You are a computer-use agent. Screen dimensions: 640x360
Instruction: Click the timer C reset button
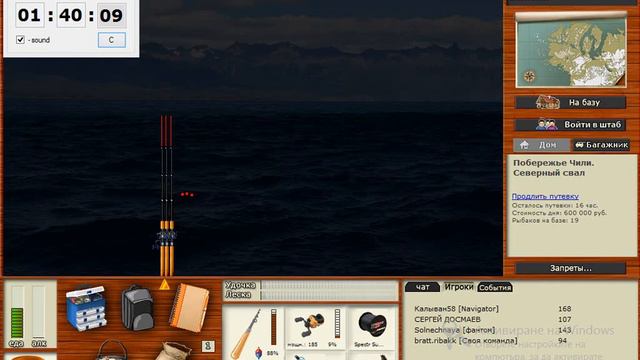[x=111, y=40]
